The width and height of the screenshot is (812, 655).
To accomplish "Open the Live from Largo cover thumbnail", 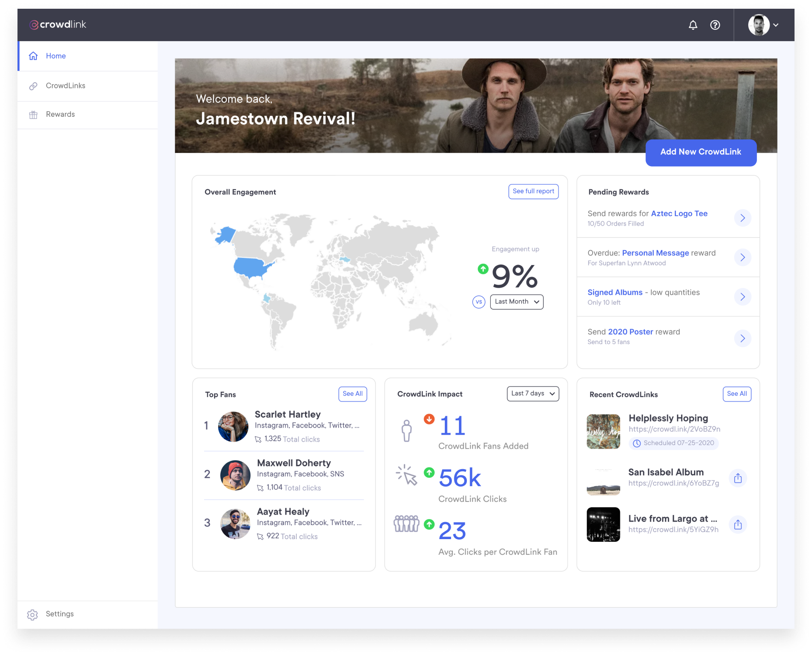I will pos(604,525).
